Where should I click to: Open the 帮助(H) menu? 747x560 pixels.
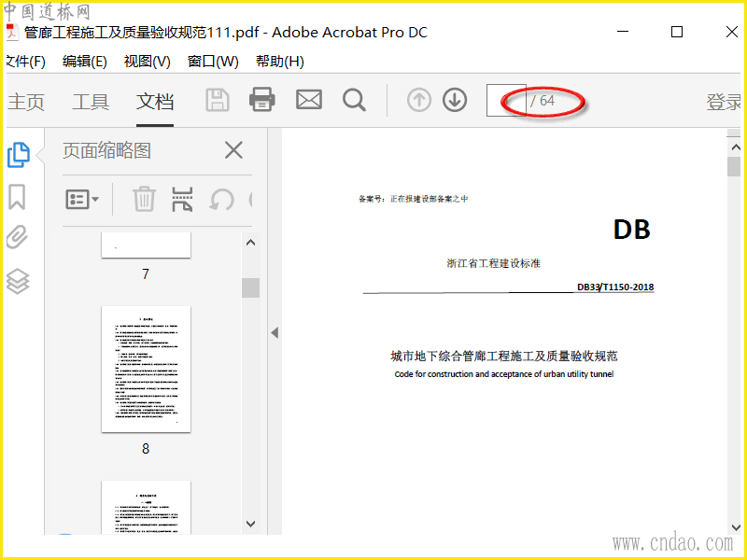[279, 62]
